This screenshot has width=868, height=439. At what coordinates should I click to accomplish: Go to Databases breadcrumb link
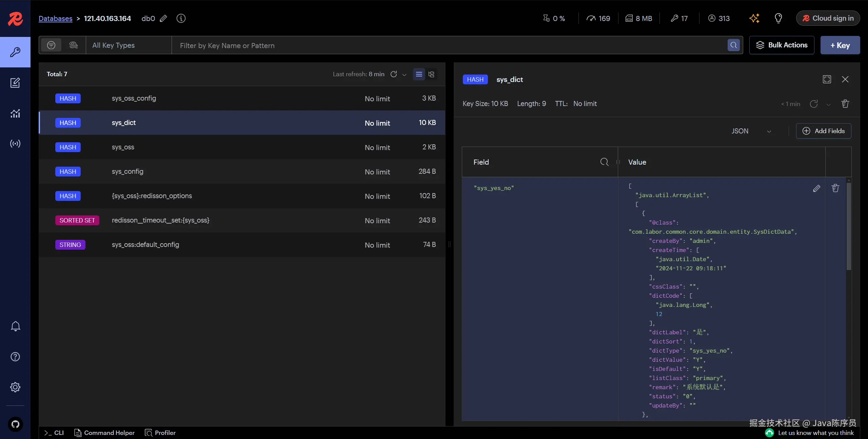click(x=55, y=19)
